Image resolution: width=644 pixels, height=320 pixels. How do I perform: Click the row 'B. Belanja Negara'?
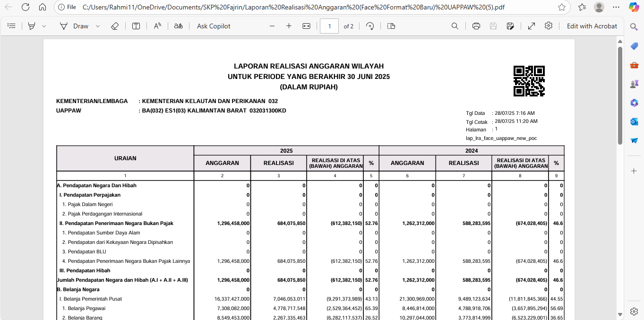310,289
